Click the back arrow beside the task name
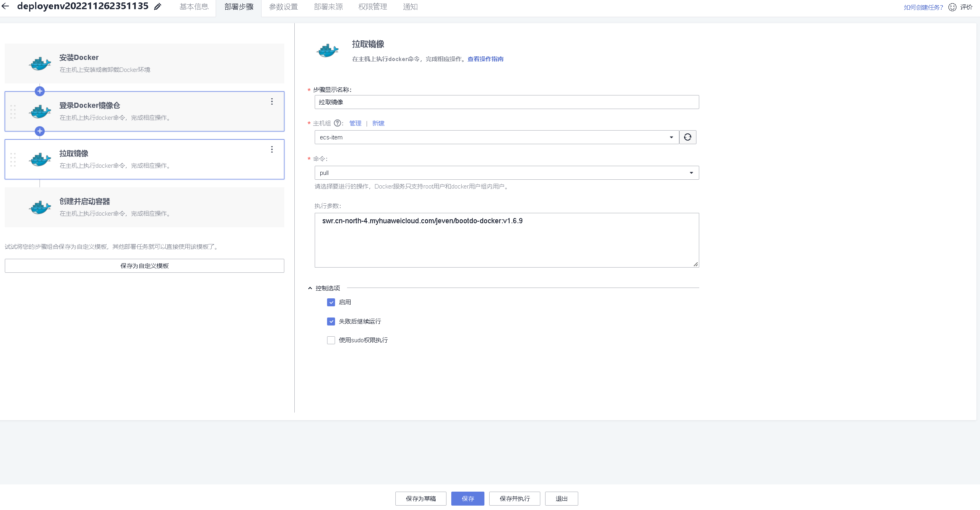The height and width of the screenshot is (510, 980). coord(6,6)
